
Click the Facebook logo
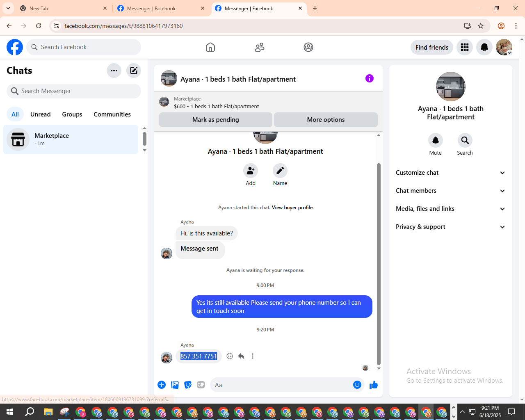(x=15, y=47)
